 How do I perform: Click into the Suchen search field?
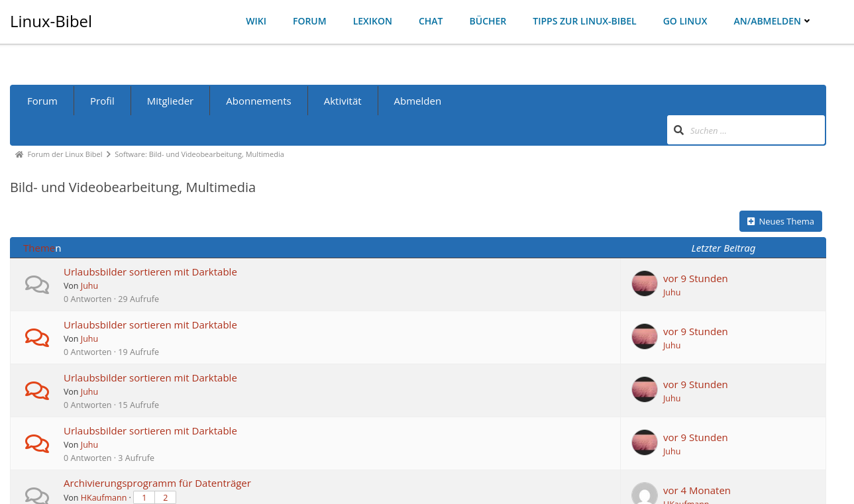[x=754, y=130]
